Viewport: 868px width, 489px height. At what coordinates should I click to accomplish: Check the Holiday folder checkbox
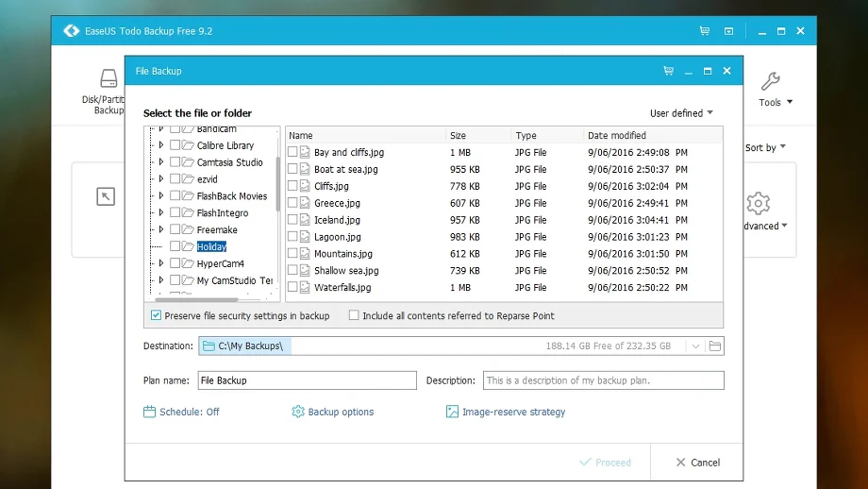175,245
